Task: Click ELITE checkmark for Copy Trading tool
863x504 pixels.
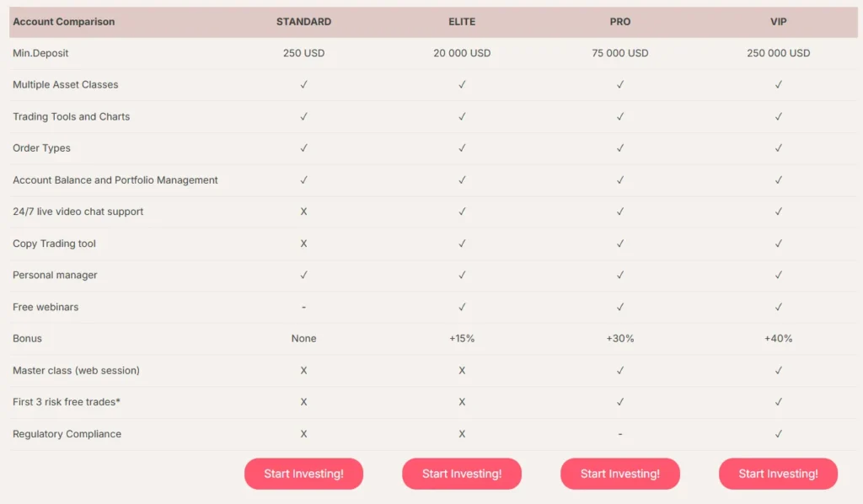Action: pyautogui.click(x=462, y=244)
